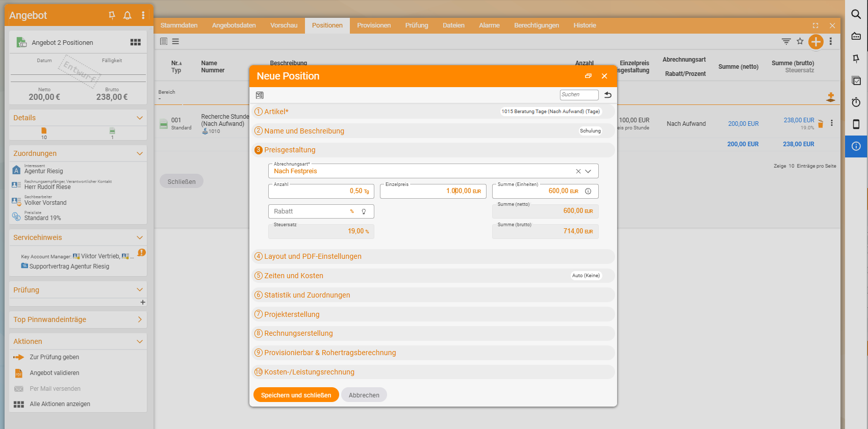Click Zur Prüfung geben action
The height and width of the screenshot is (429, 868).
(55, 357)
